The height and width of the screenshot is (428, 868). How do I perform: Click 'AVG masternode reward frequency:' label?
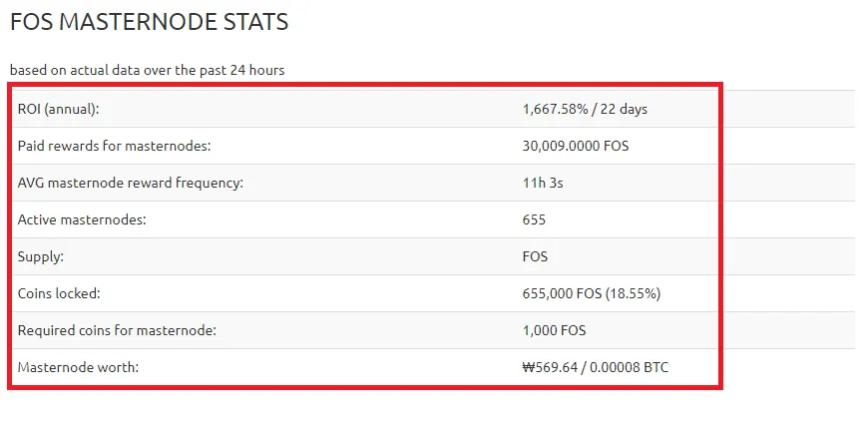coord(130,183)
